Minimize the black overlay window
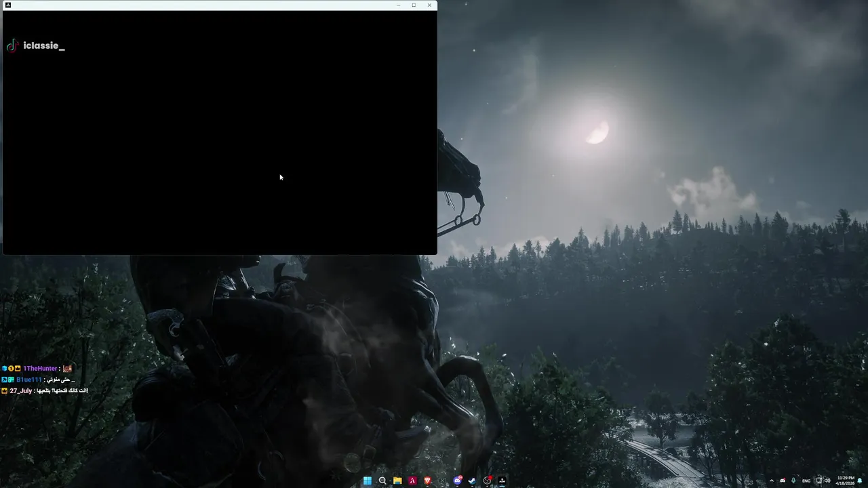 click(398, 5)
